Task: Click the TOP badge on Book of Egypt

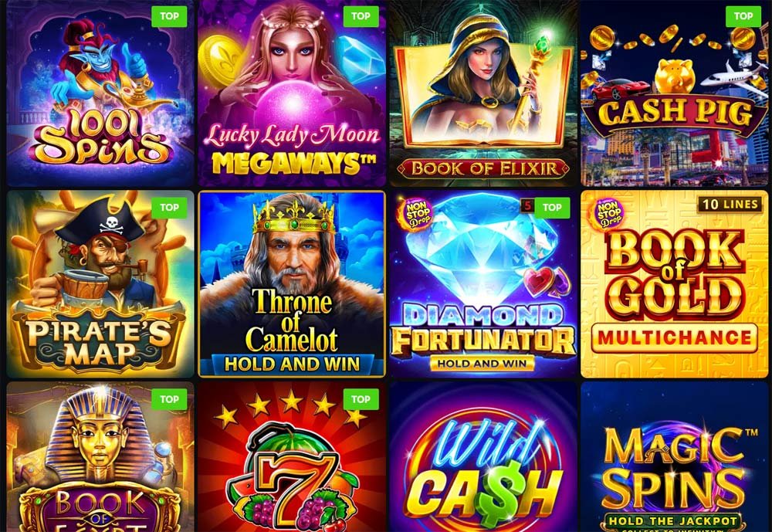Action: 169,399
